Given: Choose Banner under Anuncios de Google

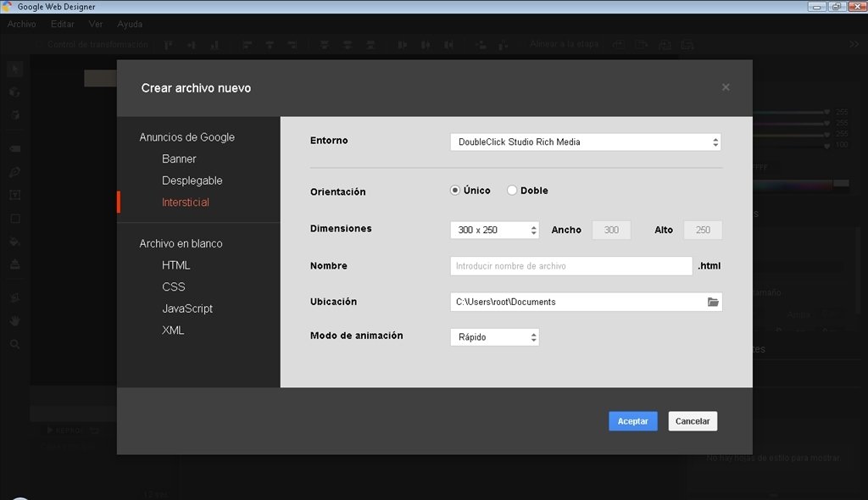Looking at the screenshot, I should coord(179,159).
